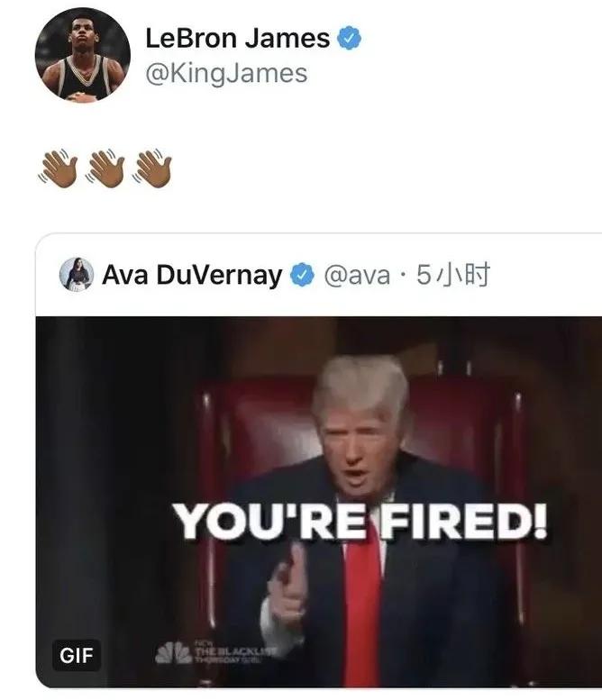Click the YOU'RE FIRED! caption text
Viewport: 602px width, 700px height.
click(360, 521)
